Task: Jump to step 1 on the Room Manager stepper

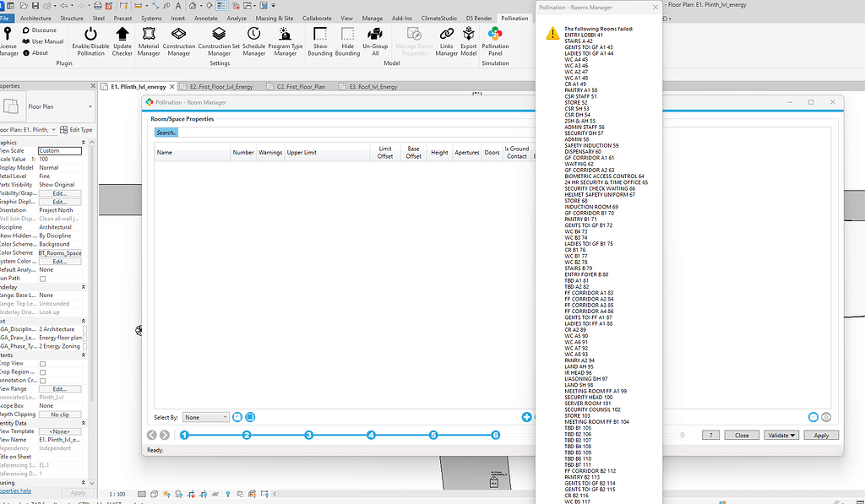Action: pos(184,435)
